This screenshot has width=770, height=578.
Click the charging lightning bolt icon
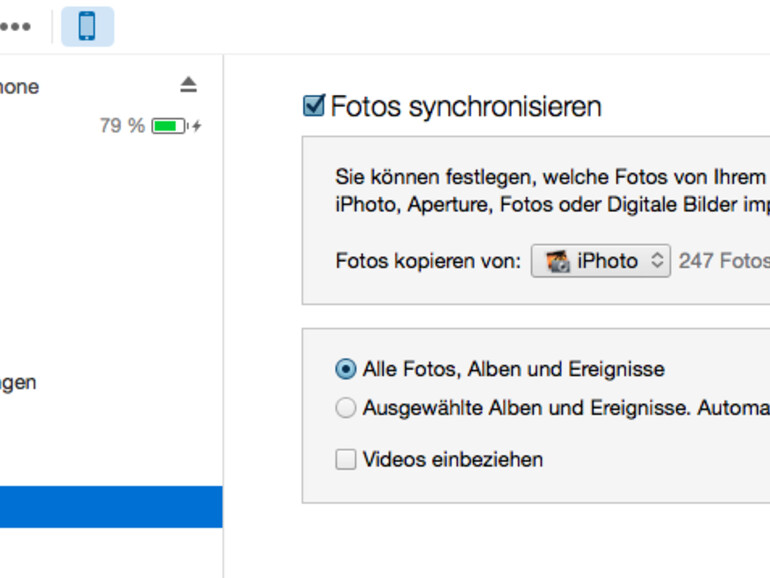click(197, 126)
